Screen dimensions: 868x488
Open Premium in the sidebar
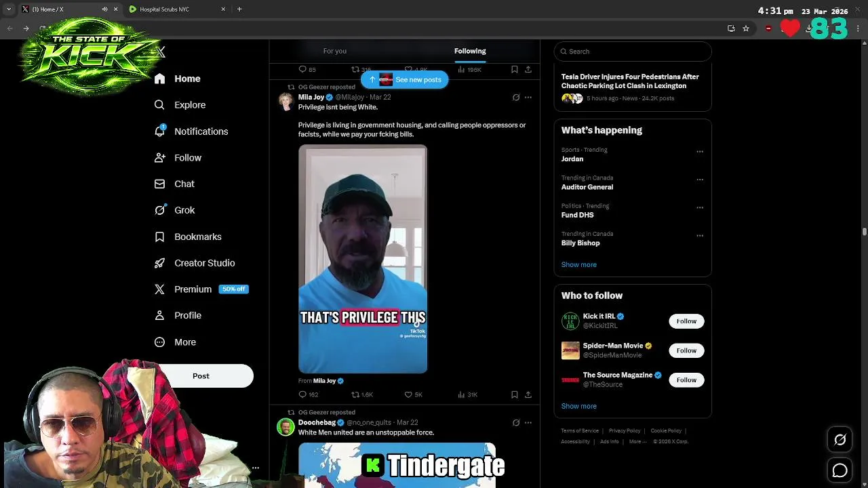201,289
